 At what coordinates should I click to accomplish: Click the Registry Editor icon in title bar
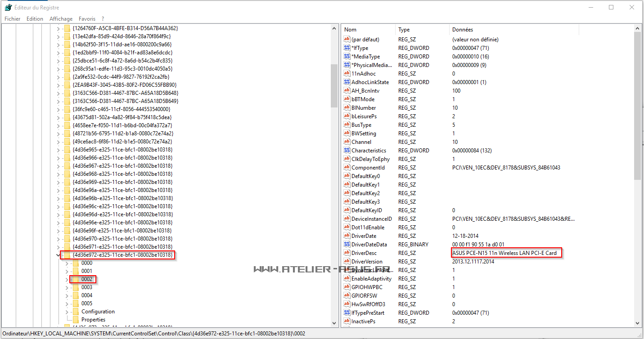point(8,7)
